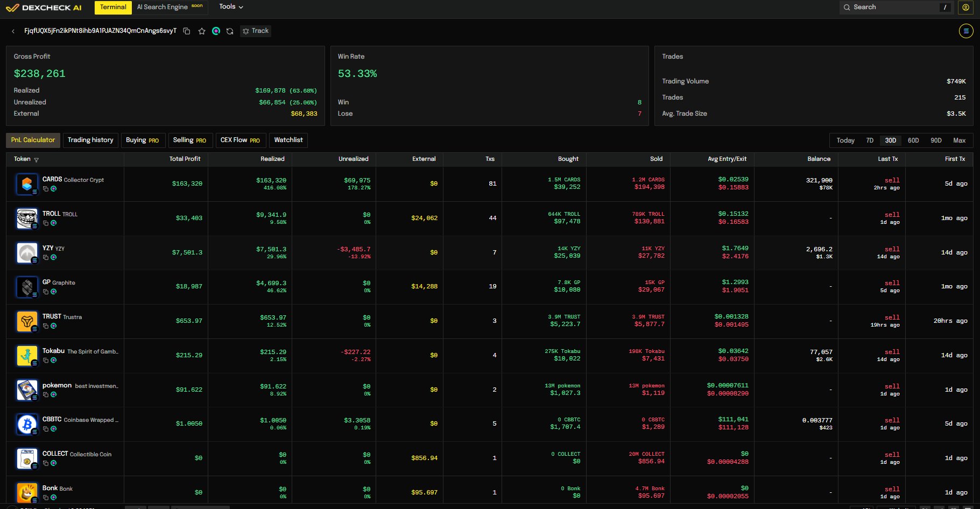Open the Watchlist tab
The image size is (980, 509).
pos(288,140)
